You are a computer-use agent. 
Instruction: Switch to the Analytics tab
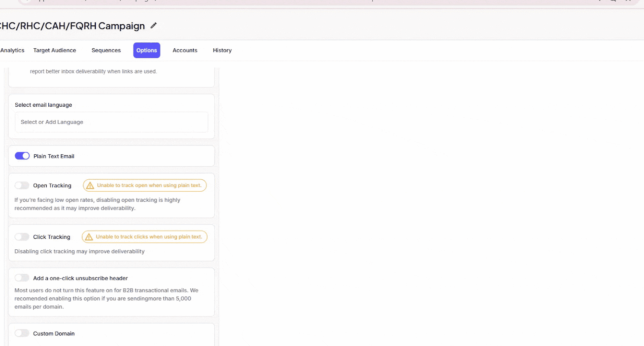tap(12, 50)
